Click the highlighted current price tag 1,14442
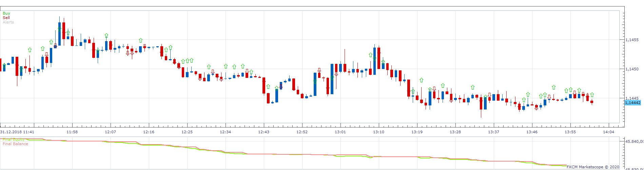 633,103
